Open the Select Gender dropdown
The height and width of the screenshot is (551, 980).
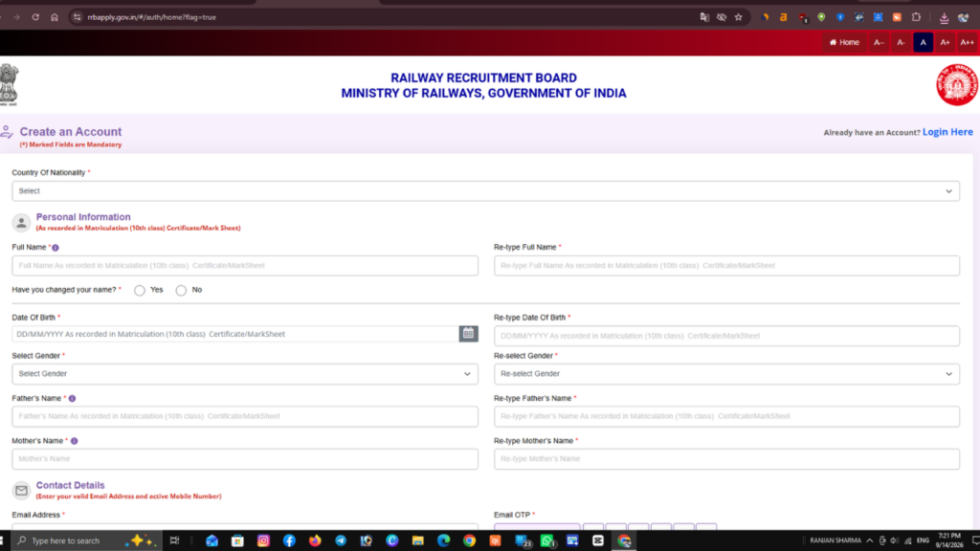(245, 374)
